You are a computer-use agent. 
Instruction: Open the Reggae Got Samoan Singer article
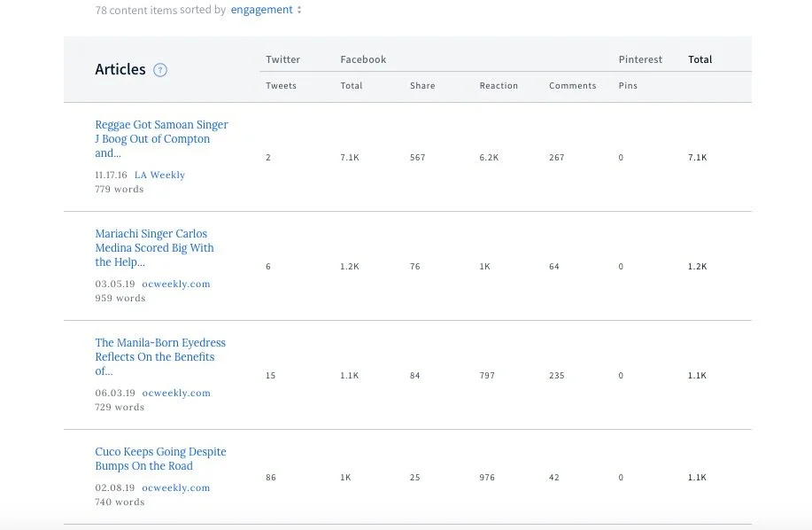click(161, 139)
